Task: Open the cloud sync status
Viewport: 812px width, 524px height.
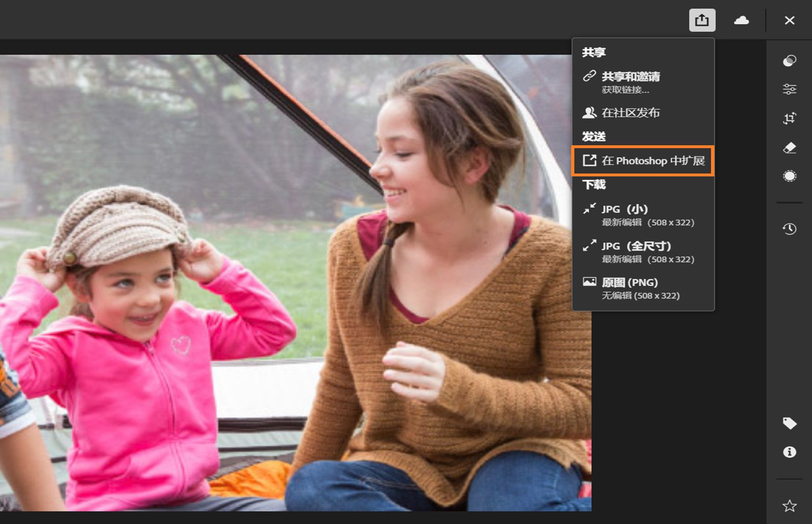Action: 742,20
